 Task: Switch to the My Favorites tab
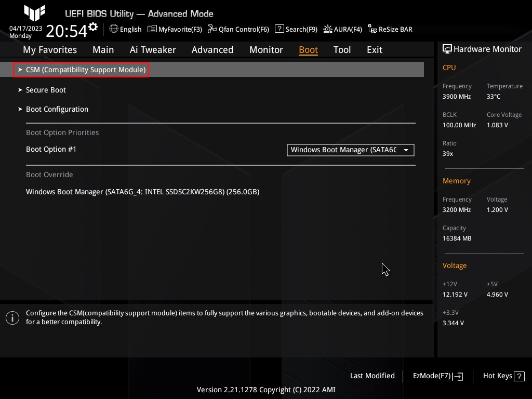(50, 50)
